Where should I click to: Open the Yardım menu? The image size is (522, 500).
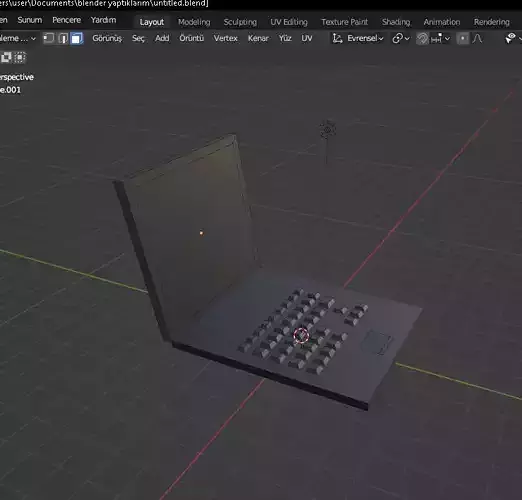tap(103, 20)
